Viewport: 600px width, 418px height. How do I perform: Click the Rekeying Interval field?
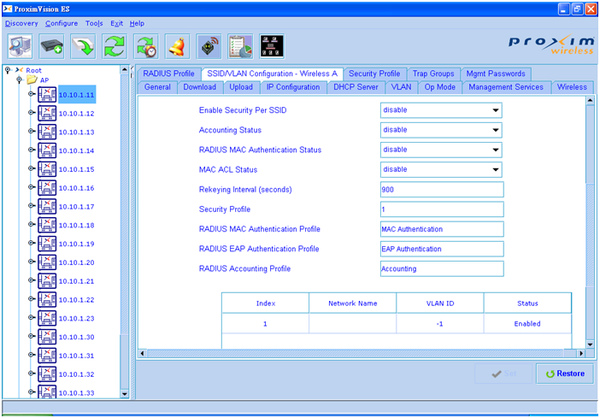pos(442,189)
